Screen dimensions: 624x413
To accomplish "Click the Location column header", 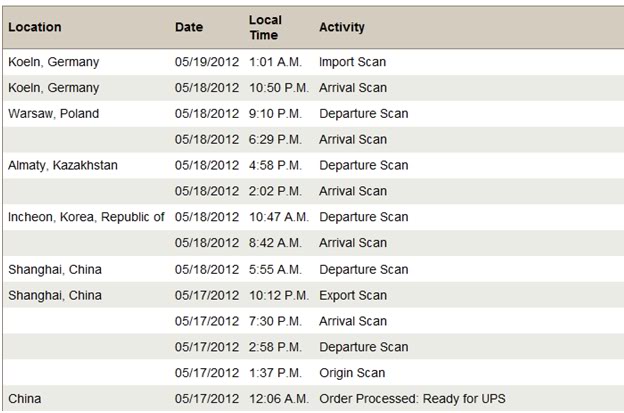I will pyautogui.click(x=35, y=27).
